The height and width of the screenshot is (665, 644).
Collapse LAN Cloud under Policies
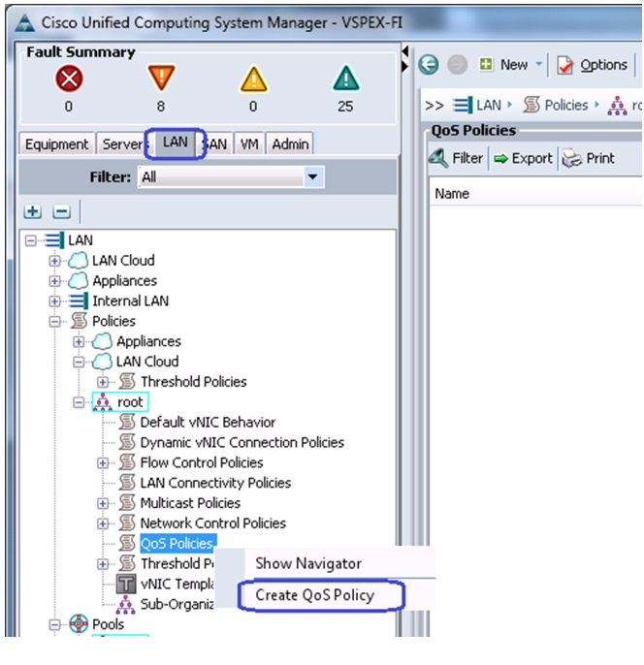coord(79,362)
